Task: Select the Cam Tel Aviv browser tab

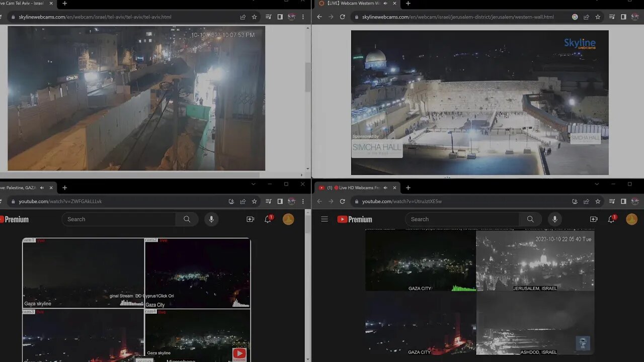Action: pyautogui.click(x=23, y=4)
